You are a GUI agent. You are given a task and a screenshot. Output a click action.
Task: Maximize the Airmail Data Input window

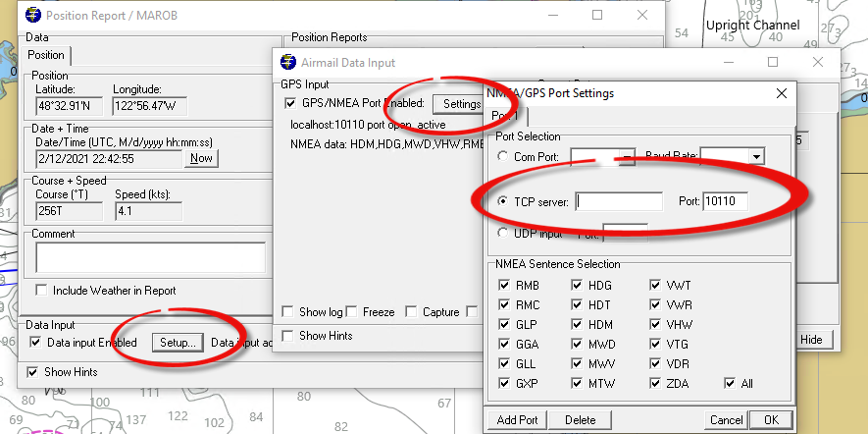tap(772, 62)
